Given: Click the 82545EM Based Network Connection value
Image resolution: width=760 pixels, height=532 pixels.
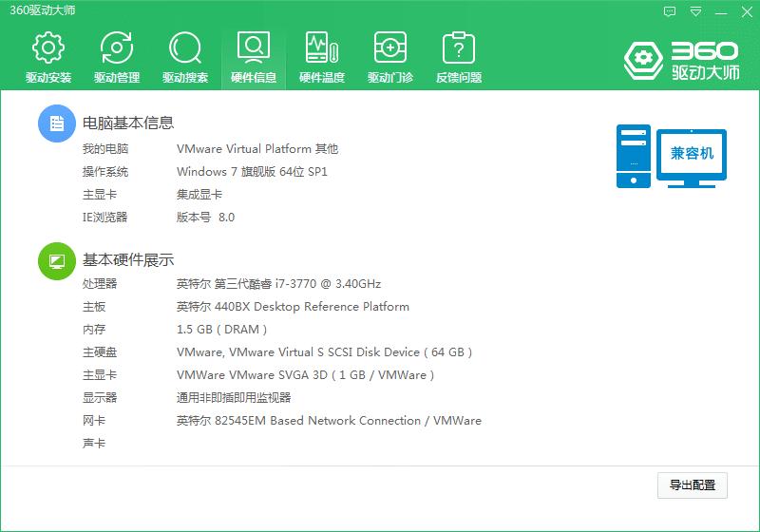Looking at the screenshot, I should pos(329,421).
